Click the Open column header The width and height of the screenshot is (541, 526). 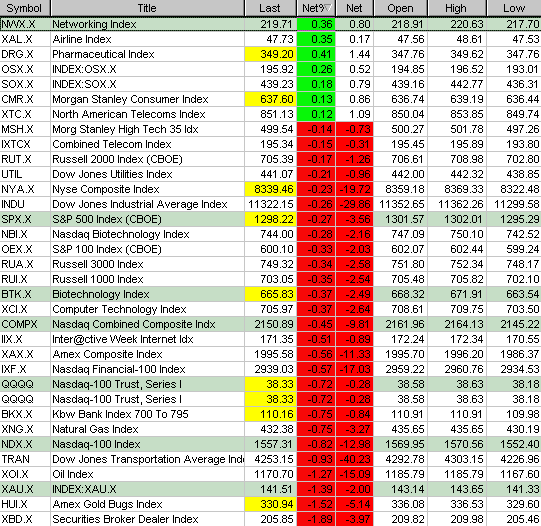tap(400, 8)
